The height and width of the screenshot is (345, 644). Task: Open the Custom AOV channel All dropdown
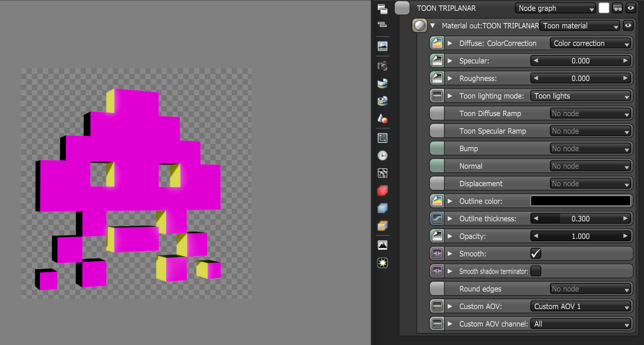click(x=581, y=324)
